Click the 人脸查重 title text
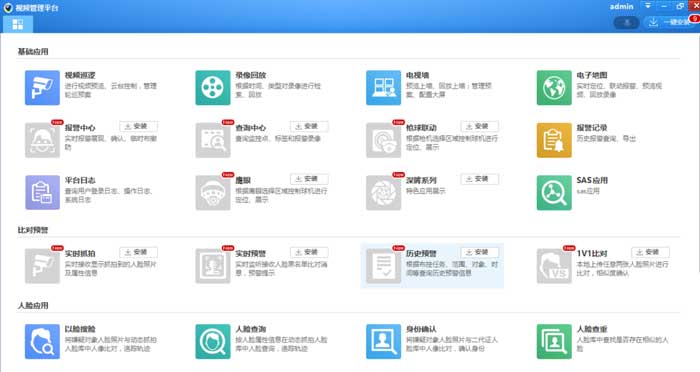 click(x=592, y=329)
